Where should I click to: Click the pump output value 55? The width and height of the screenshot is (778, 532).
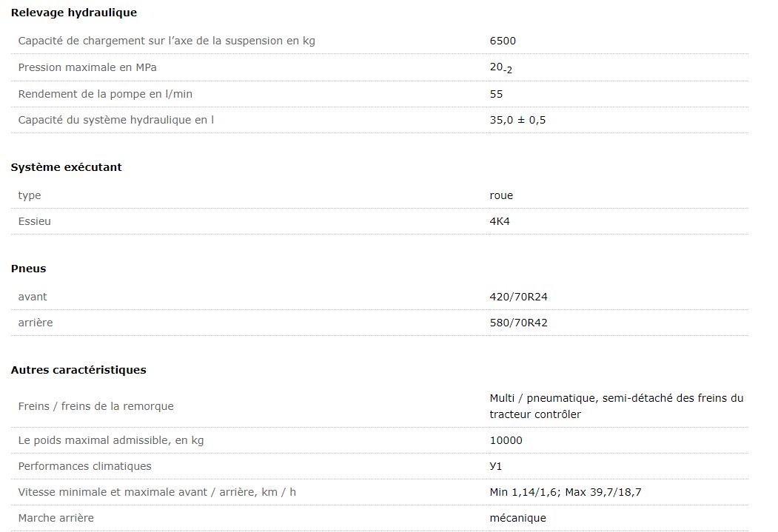[x=496, y=94]
